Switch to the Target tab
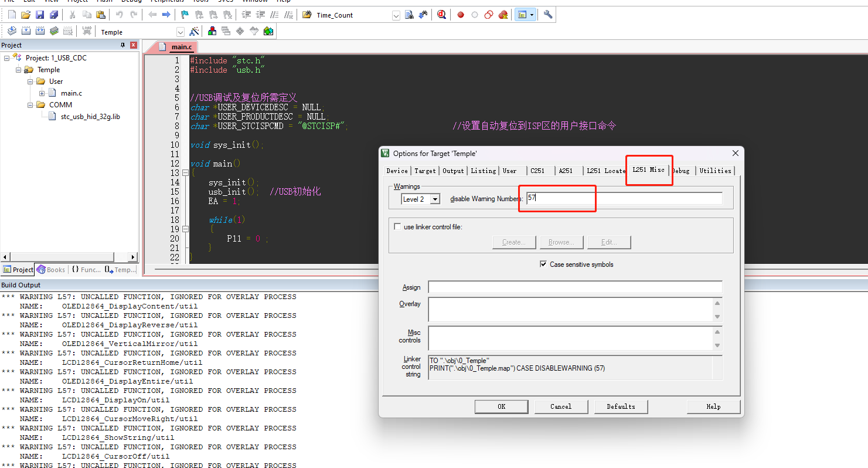Viewport: 868px width, 468px height. [425, 171]
